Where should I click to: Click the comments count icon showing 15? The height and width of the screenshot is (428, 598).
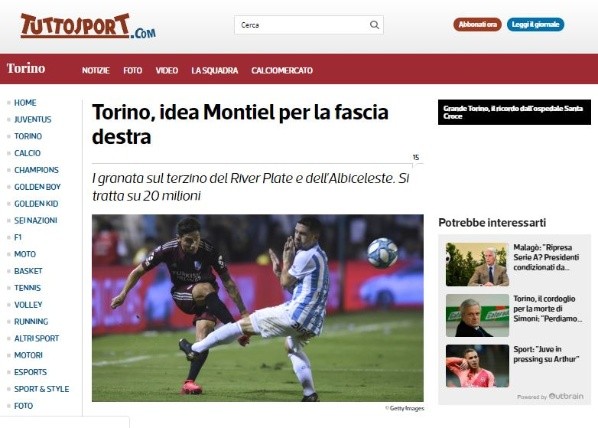(416, 158)
